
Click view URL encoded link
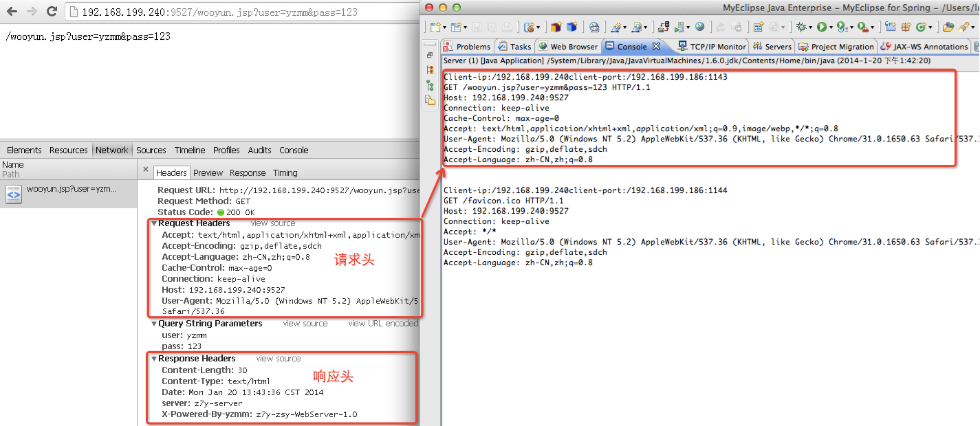pyautogui.click(x=383, y=324)
